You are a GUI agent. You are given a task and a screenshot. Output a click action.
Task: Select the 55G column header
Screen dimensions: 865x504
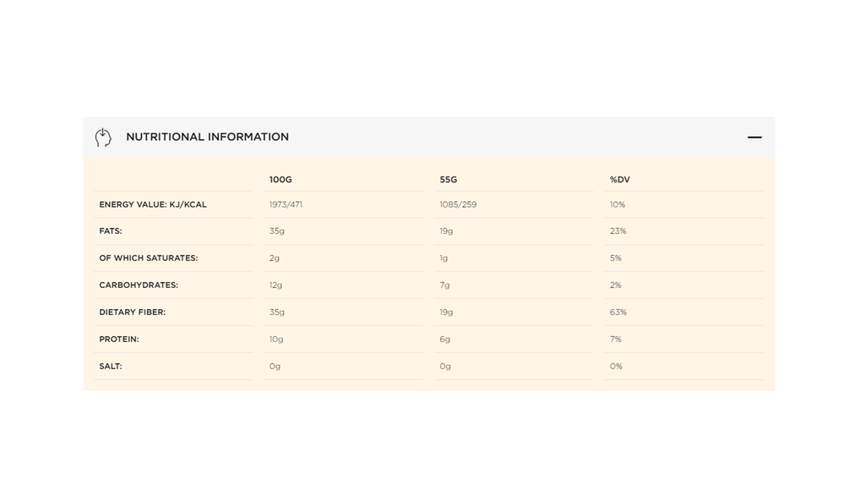tap(449, 180)
